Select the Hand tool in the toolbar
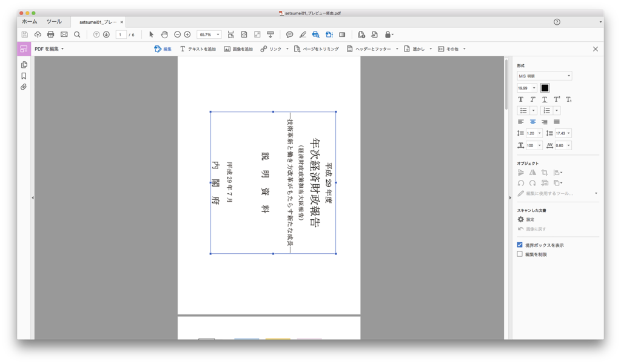This screenshot has width=621, height=364. tap(164, 35)
